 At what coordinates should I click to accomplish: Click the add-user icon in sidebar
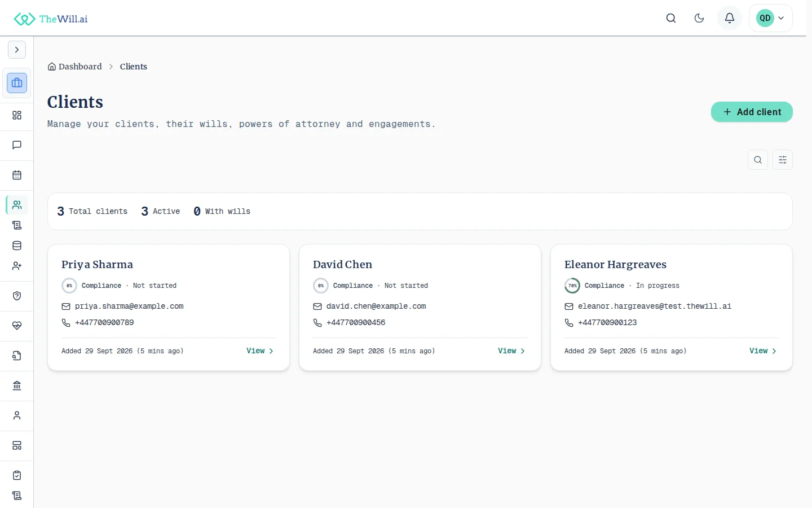tap(17, 266)
